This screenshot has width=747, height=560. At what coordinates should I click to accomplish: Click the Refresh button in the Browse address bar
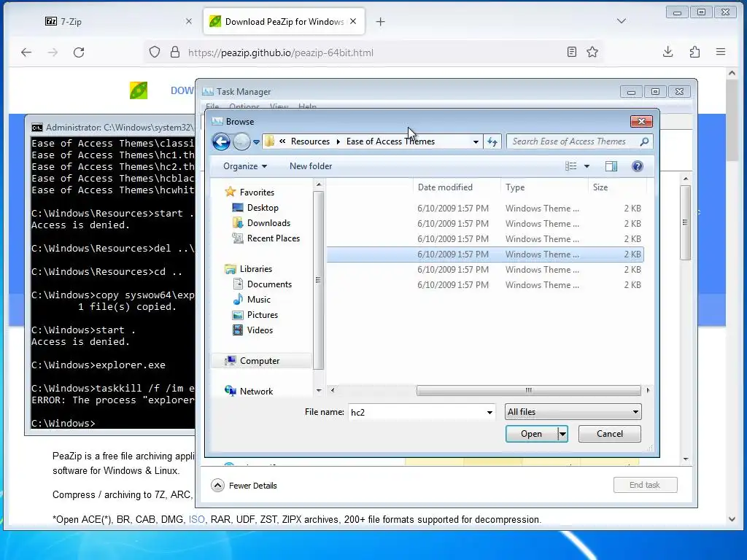point(492,141)
